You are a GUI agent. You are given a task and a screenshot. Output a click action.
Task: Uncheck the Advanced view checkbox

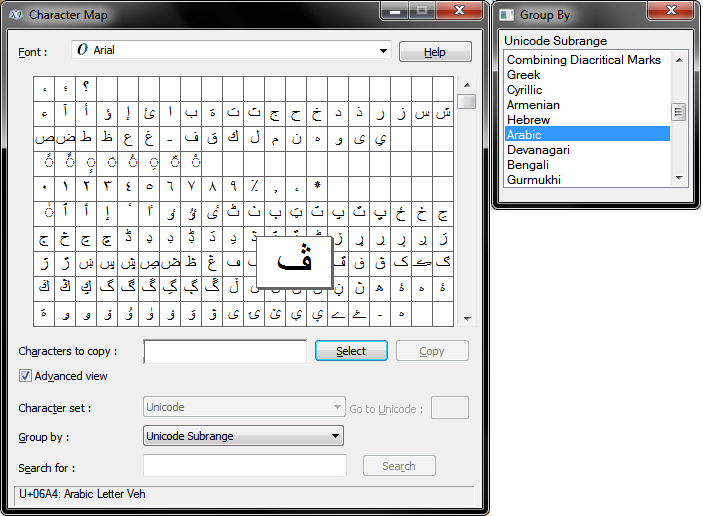tap(25, 376)
